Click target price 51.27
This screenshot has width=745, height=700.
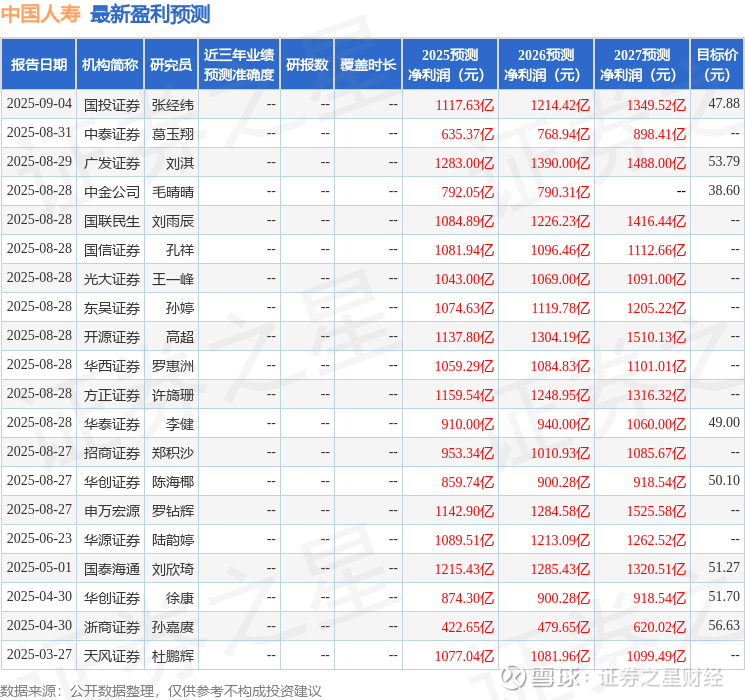pos(724,567)
